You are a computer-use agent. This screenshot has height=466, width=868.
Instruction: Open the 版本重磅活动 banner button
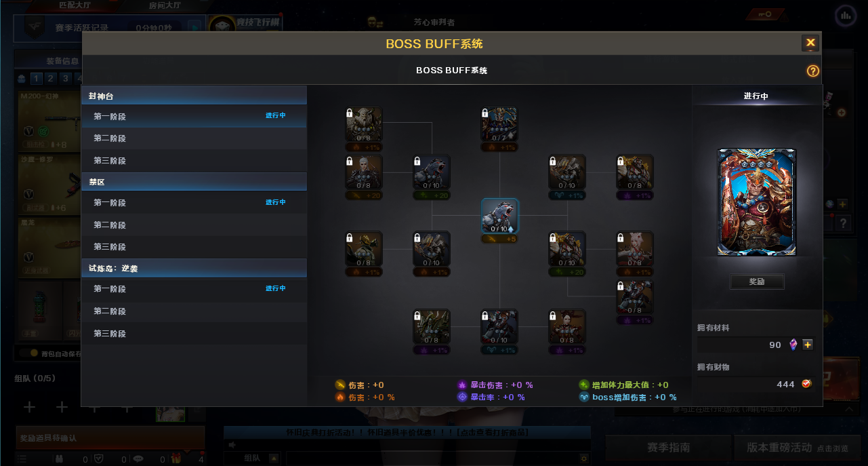[x=798, y=448]
